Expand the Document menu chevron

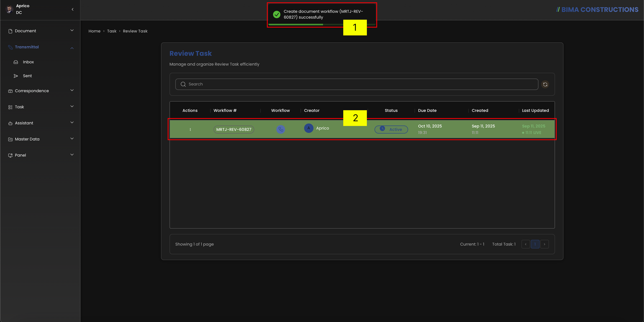[72, 31]
